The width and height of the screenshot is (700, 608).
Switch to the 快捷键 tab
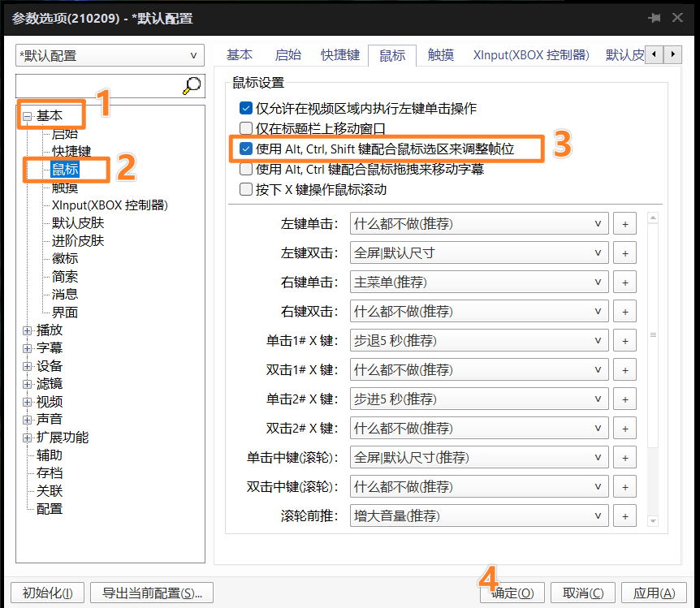tap(340, 55)
